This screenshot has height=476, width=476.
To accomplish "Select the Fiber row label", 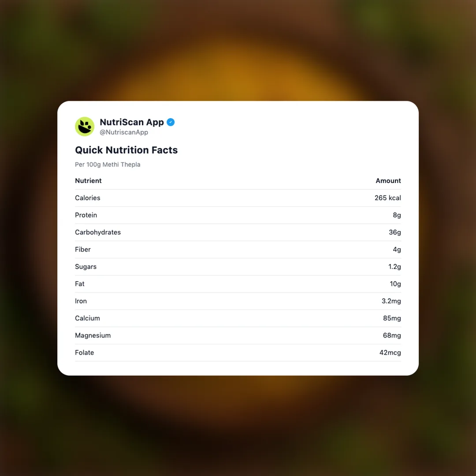I will click(x=83, y=249).
